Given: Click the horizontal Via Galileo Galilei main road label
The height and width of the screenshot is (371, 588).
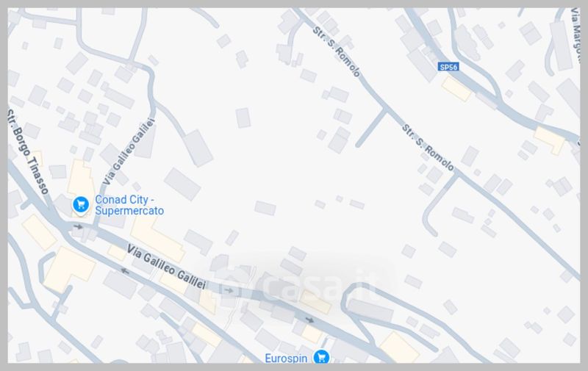Looking at the screenshot, I should pos(166,267).
